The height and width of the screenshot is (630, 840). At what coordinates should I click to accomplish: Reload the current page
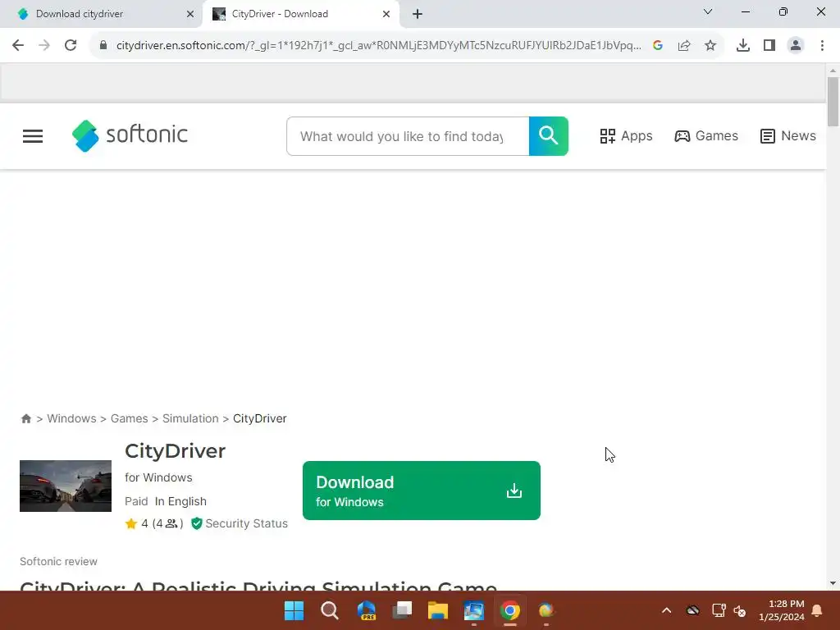click(x=71, y=45)
